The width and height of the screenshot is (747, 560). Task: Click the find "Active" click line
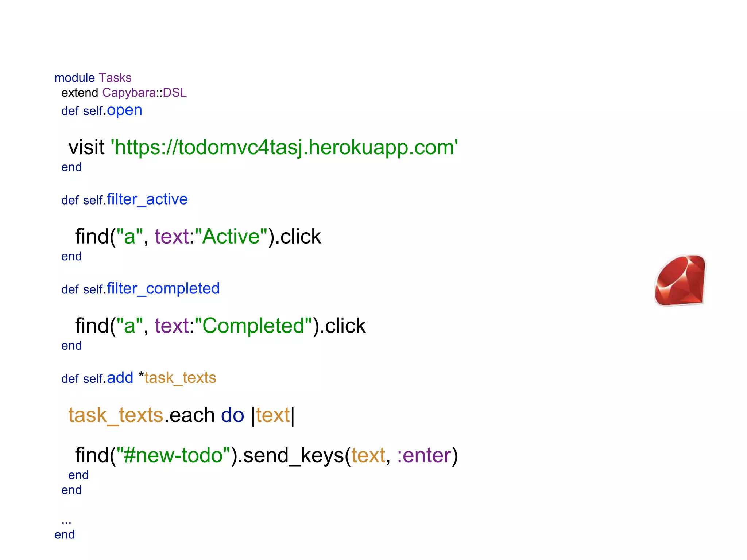click(x=198, y=236)
